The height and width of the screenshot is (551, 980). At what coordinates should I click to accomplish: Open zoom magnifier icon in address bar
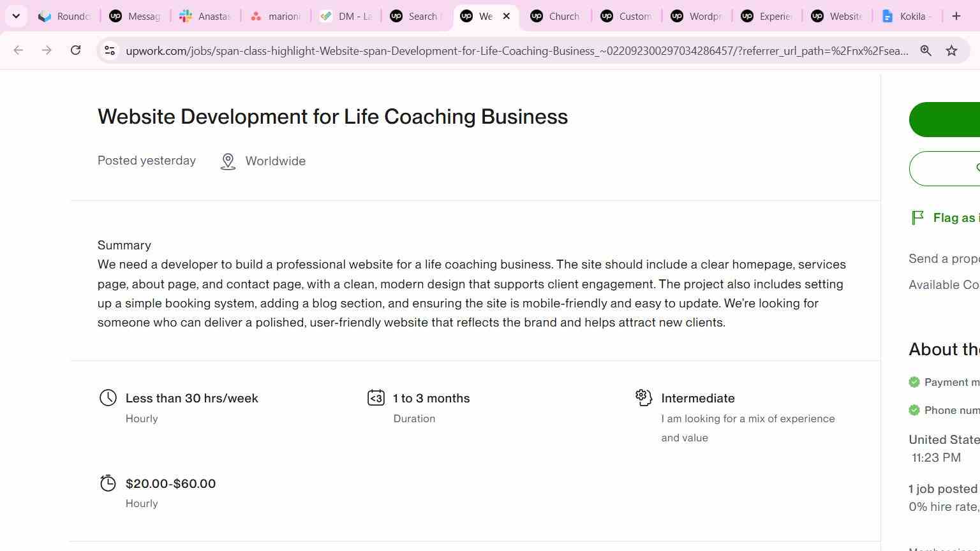pos(926,50)
